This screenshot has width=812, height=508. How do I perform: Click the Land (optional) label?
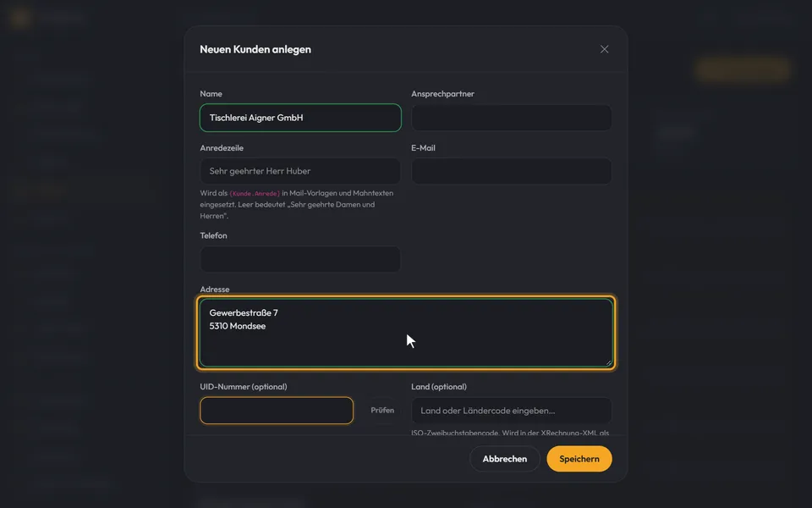439,387
